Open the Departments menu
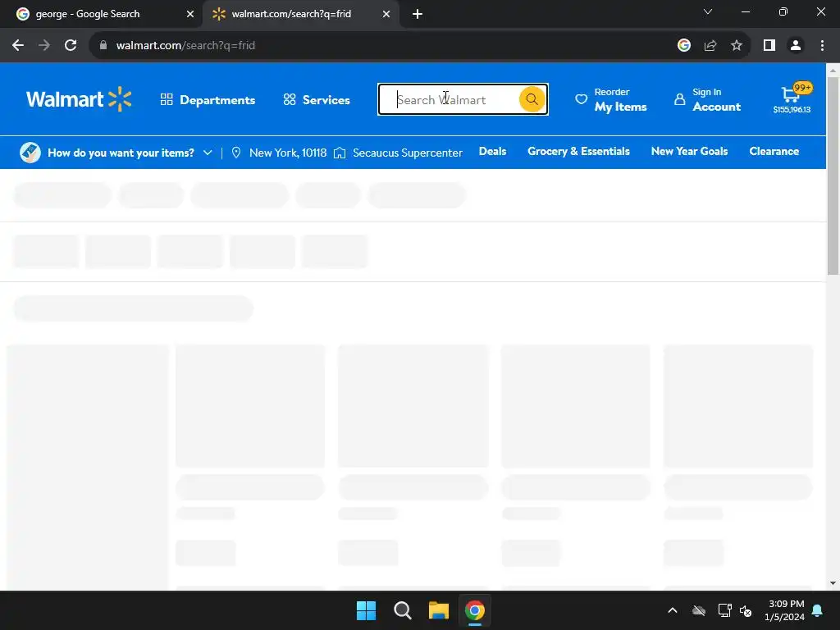 tap(208, 99)
